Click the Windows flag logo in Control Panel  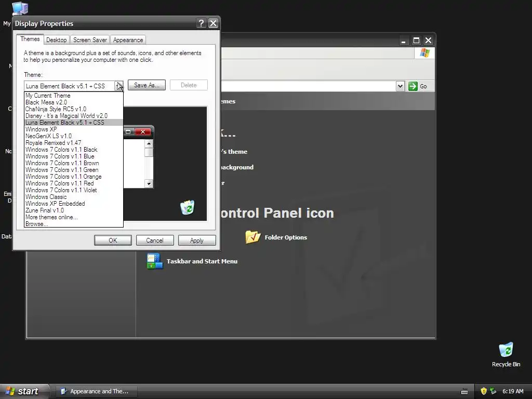(x=424, y=53)
